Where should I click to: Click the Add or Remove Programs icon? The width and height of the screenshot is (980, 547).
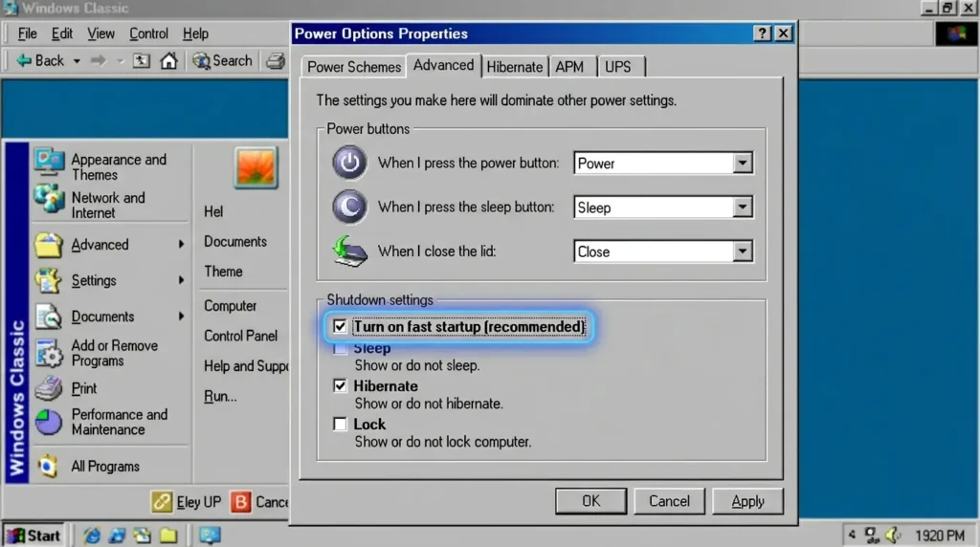click(49, 354)
